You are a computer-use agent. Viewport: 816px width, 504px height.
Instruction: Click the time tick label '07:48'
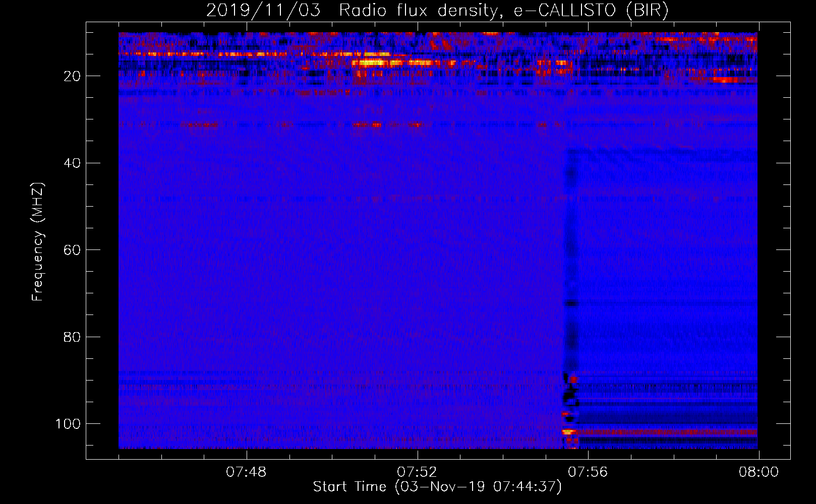tap(246, 472)
